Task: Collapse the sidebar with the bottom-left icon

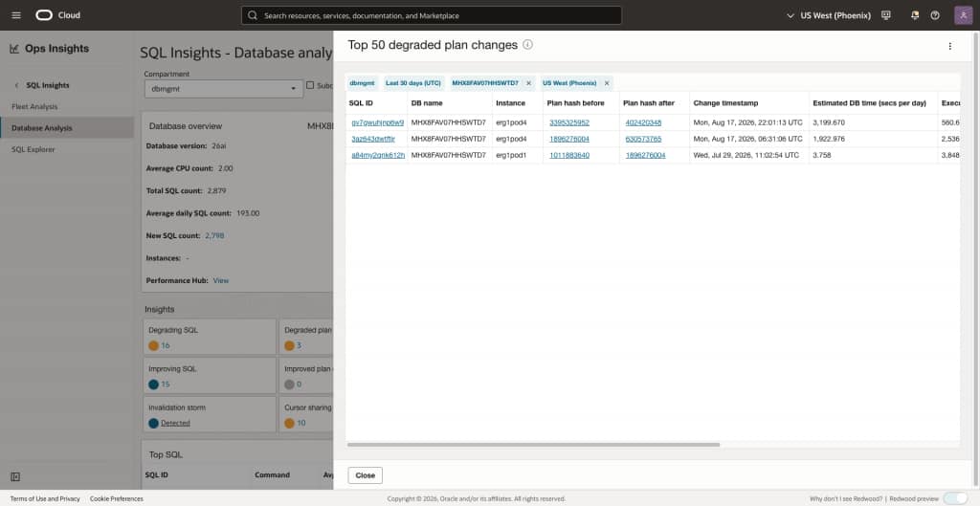Action: coord(15,476)
